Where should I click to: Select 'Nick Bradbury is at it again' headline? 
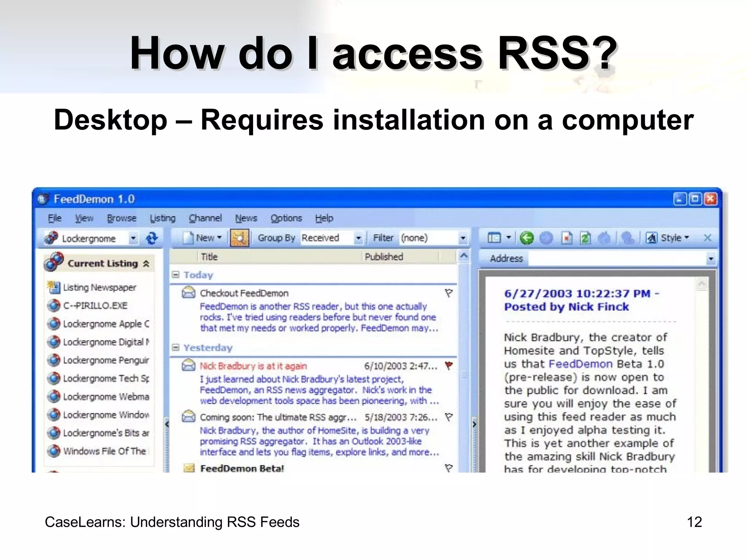click(253, 366)
